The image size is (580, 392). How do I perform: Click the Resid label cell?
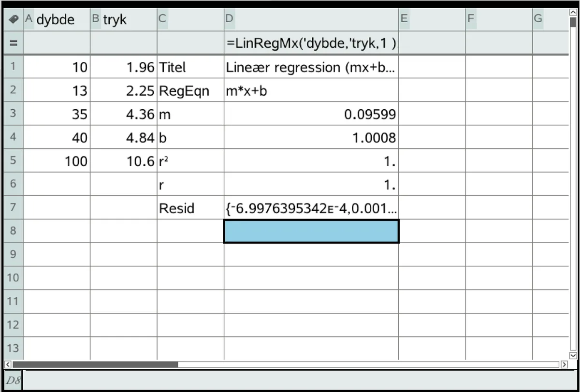click(190, 208)
